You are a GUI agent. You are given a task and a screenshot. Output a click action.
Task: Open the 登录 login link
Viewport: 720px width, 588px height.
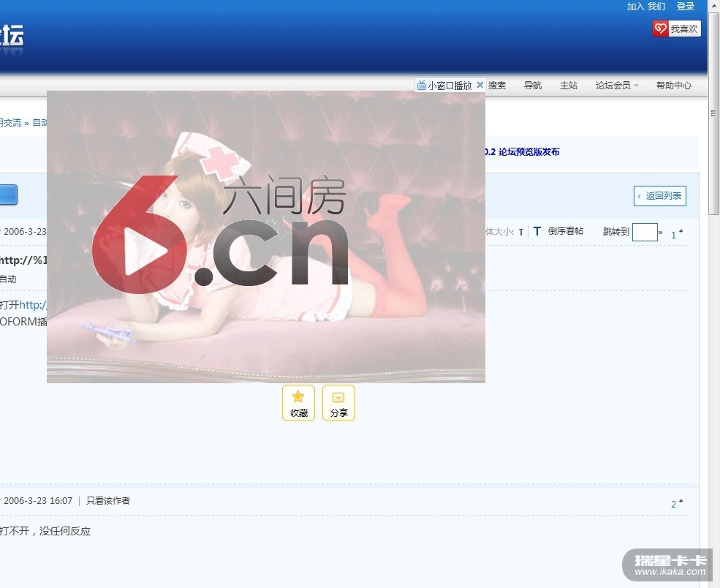click(686, 7)
